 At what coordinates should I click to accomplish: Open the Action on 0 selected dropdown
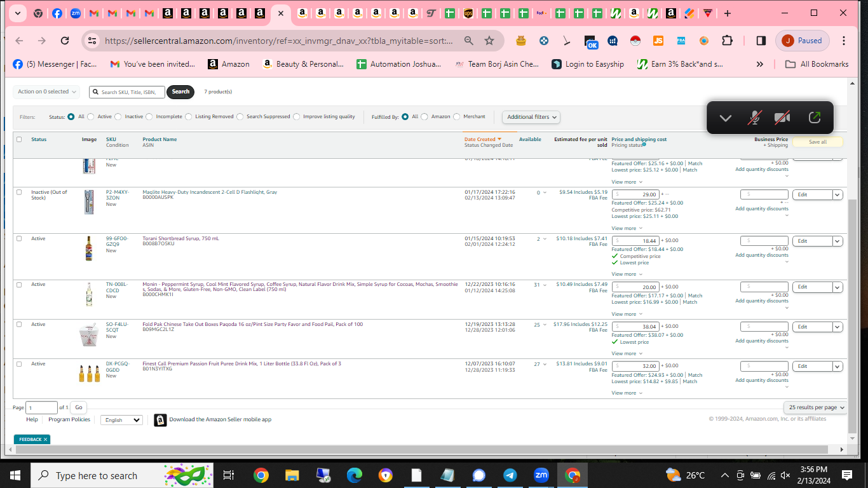46,92
